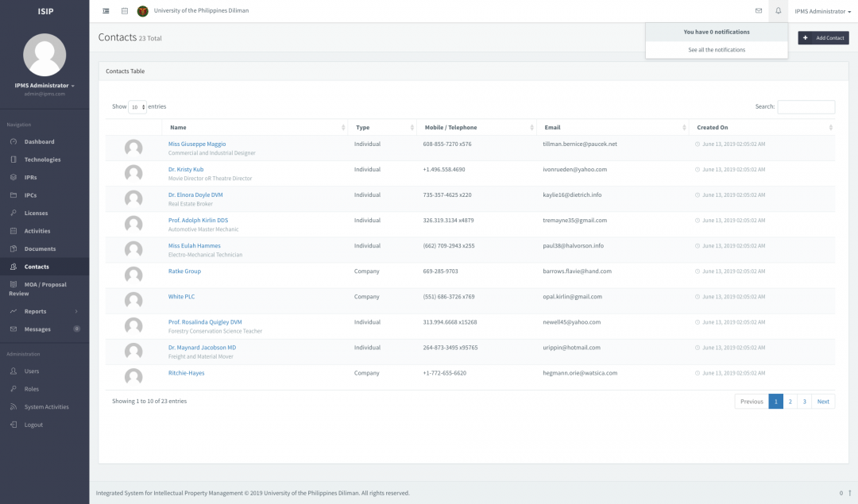This screenshot has height=504, width=858.
Task: Click 'You have 0 notifications' header
Action: (x=717, y=33)
